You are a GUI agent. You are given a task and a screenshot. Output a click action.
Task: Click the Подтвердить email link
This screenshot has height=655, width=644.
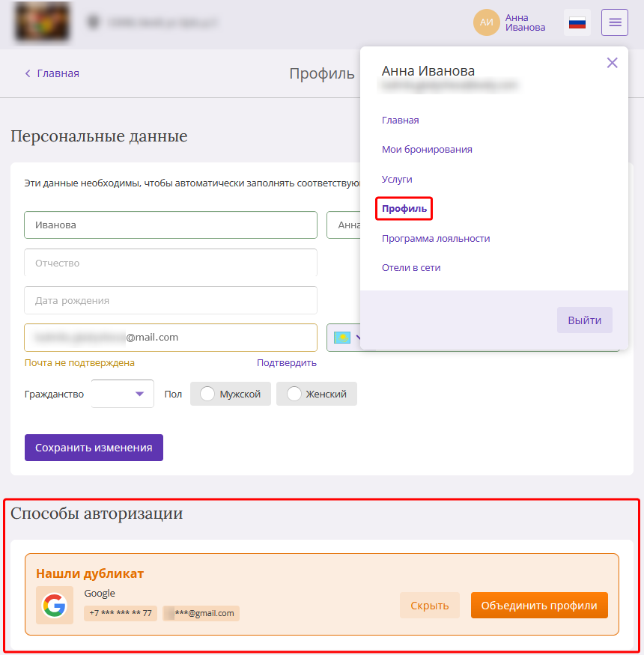pos(286,362)
